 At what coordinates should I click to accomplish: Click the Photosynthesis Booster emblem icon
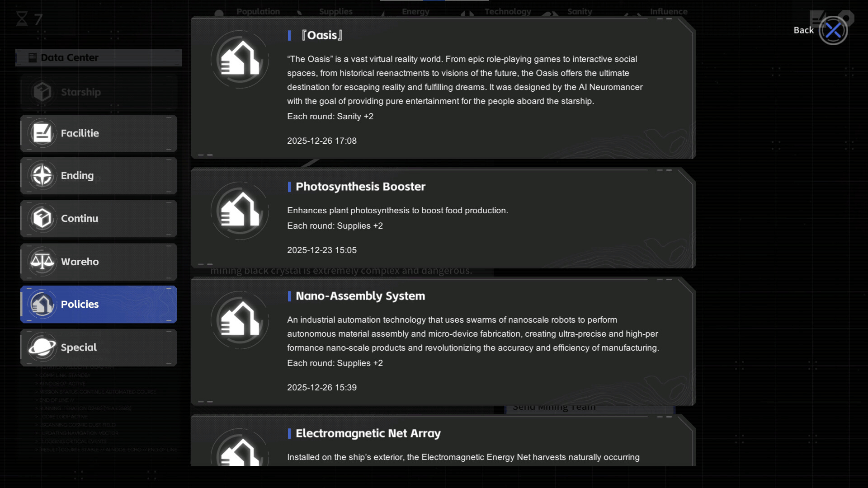point(240,211)
